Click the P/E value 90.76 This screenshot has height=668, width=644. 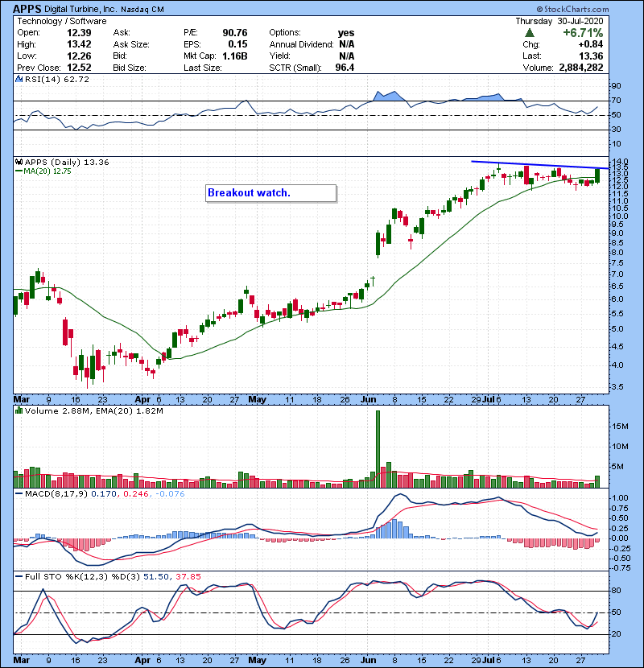pyautogui.click(x=235, y=33)
